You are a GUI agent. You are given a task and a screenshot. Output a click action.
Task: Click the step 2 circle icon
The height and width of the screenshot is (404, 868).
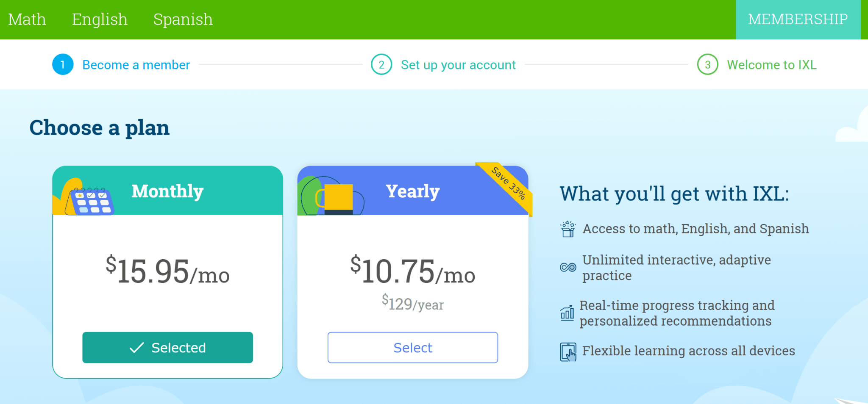tap(381, 65)
